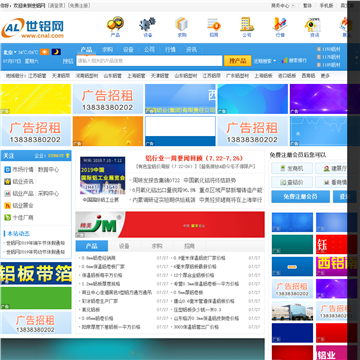Click listing 彩涂铝卷生产厂家
This screenshot has width=360, height=360.
(100, 301)
